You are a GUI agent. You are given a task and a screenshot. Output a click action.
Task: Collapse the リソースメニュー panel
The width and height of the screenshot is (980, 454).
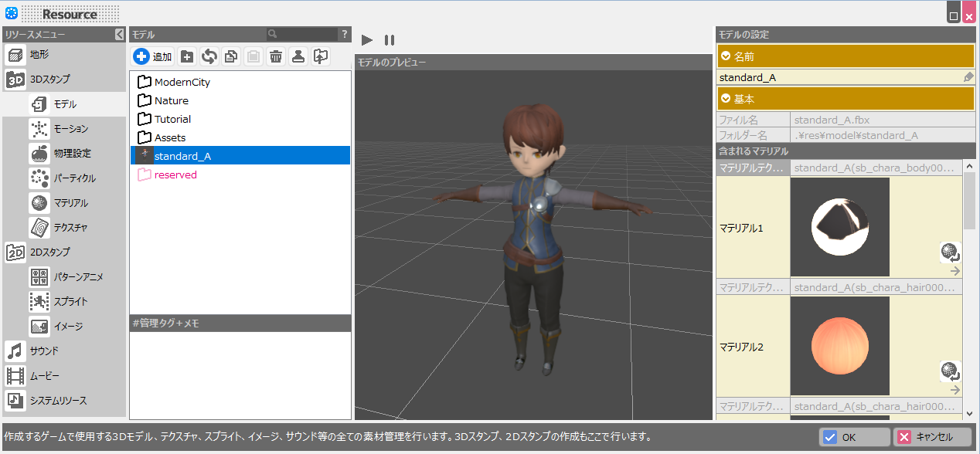click(119, 34)
